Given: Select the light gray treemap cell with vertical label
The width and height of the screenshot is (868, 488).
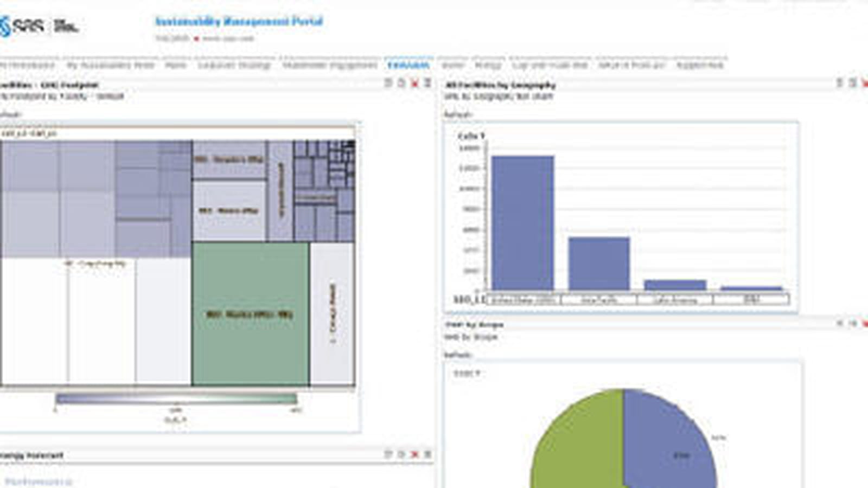Looking at the screenshot, I should (332, 314).
